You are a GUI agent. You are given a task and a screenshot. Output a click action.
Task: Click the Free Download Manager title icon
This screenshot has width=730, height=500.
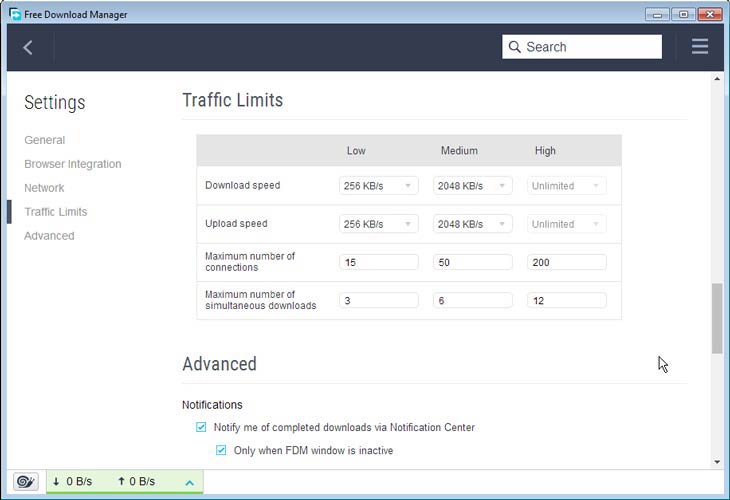pos(15,14)
